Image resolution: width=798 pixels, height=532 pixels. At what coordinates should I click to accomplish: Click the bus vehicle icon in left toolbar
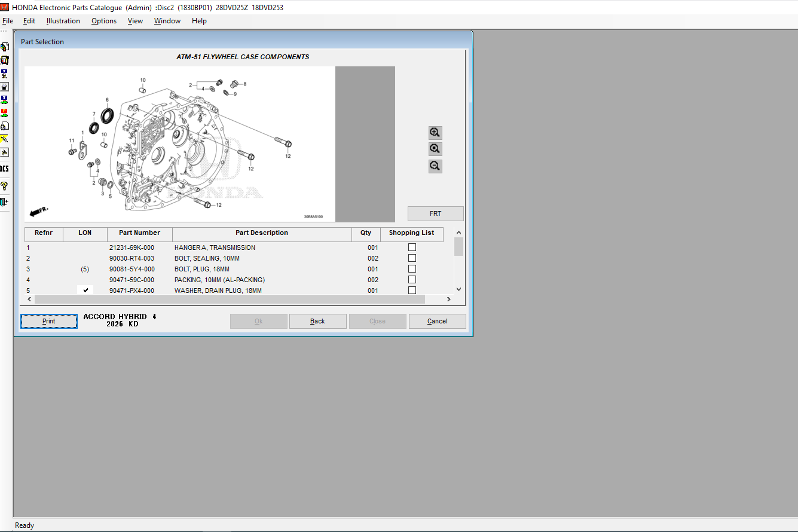point(5,60)
